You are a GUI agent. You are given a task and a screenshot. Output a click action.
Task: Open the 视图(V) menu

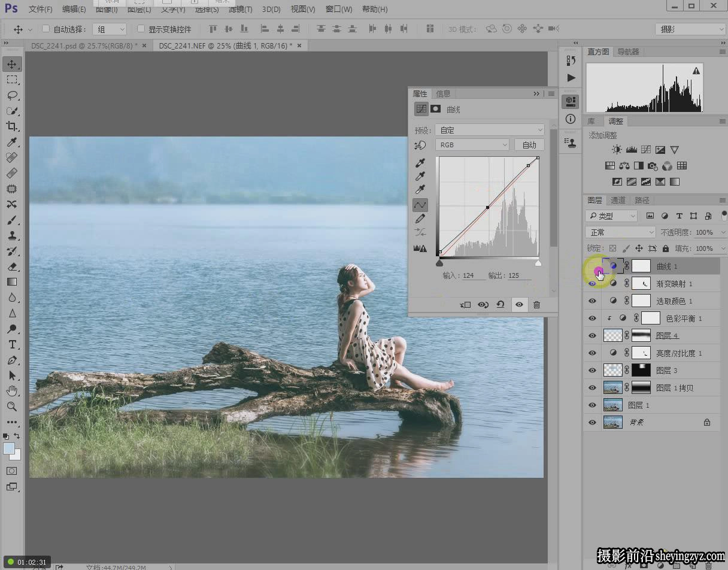tap(303, 10)
